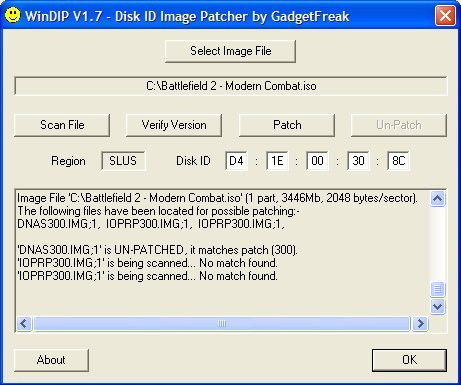The image size is (461, 385).
Task: Click the greyed-out Un-Patch button
Action: click(399, 125)
